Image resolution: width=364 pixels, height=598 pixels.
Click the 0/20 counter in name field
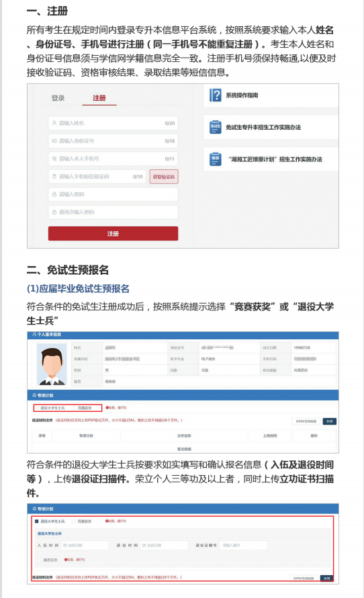click(x=170, y=123)
